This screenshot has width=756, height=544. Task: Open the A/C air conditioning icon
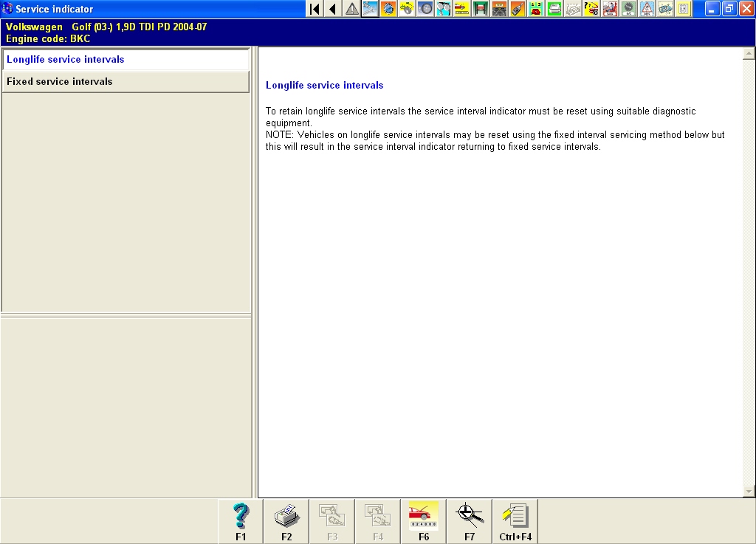pyautogui.click(x=628, y=9)
